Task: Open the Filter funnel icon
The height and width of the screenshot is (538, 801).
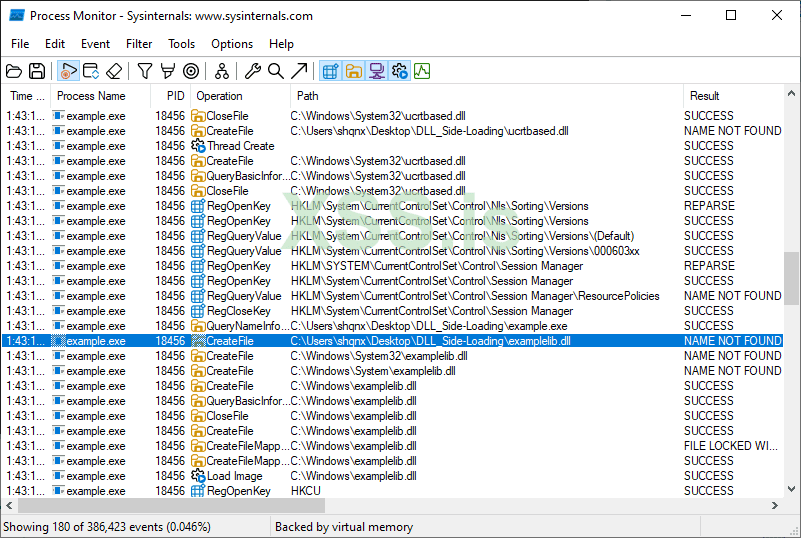Action: [145, 71]
